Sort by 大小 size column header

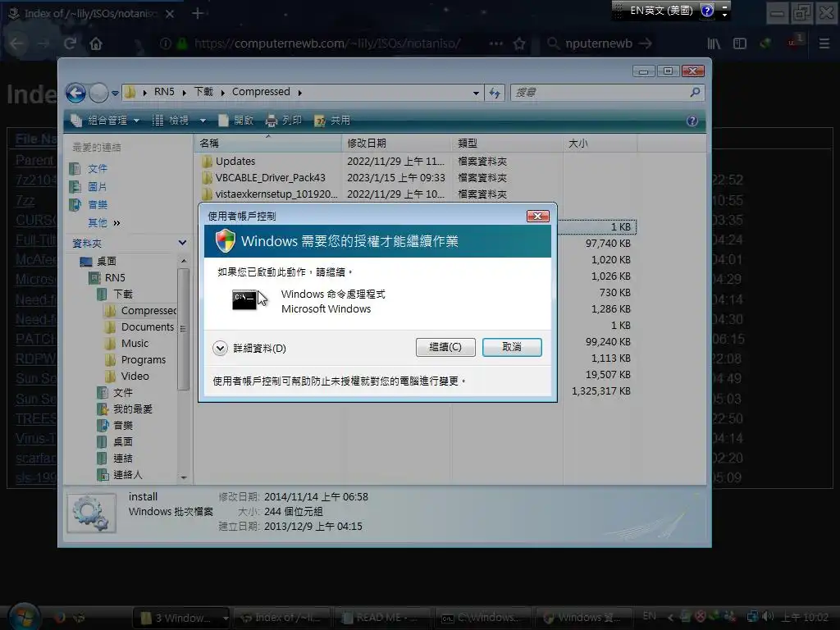[x=600, y=143]
